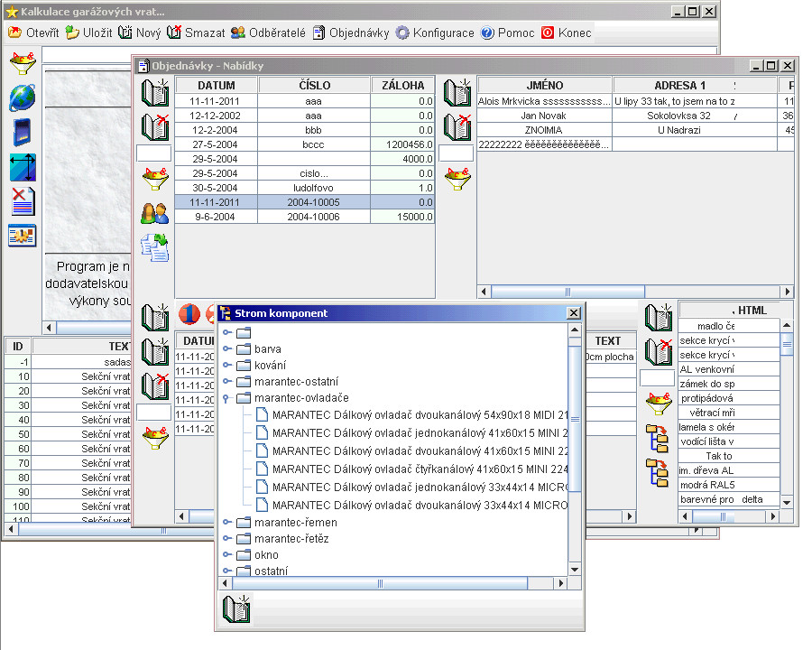This screenshot has width=812, height=650.
Task: Click the new-record book icon left of JMÉNO header
Action: point(457,93)
